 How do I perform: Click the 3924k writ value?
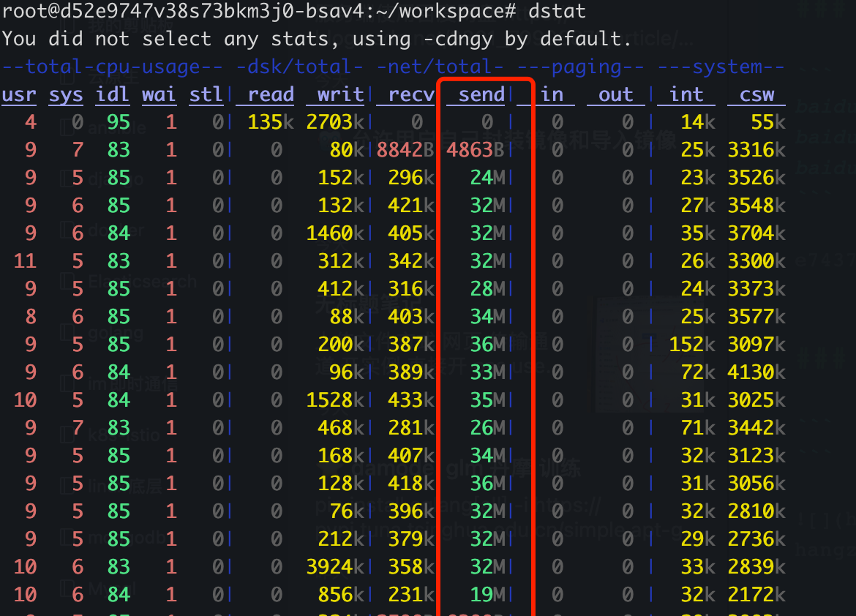pos(335,567)
